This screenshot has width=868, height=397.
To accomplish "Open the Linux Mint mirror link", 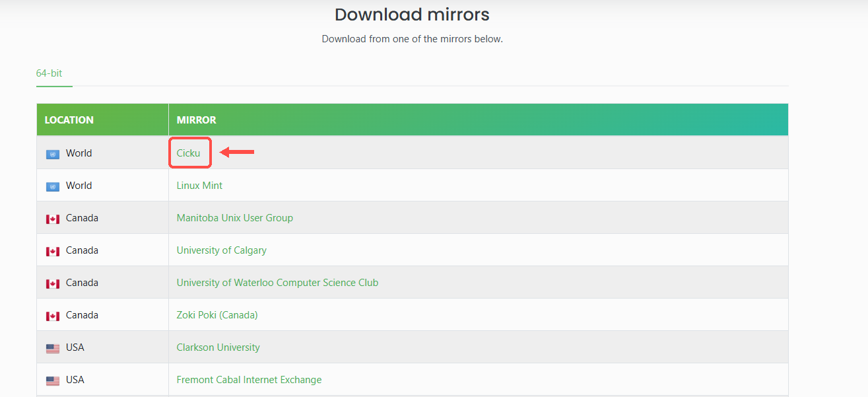I will point(199,186).
